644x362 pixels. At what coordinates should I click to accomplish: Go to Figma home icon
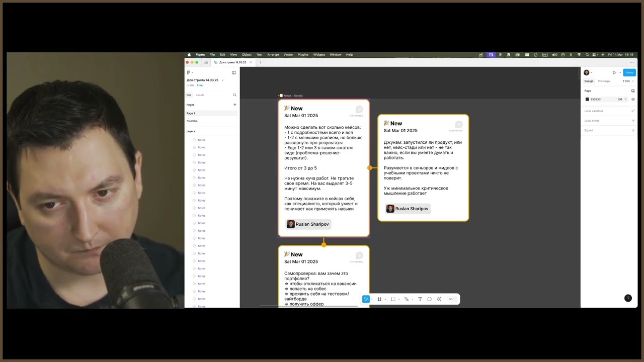pos(206,62)
